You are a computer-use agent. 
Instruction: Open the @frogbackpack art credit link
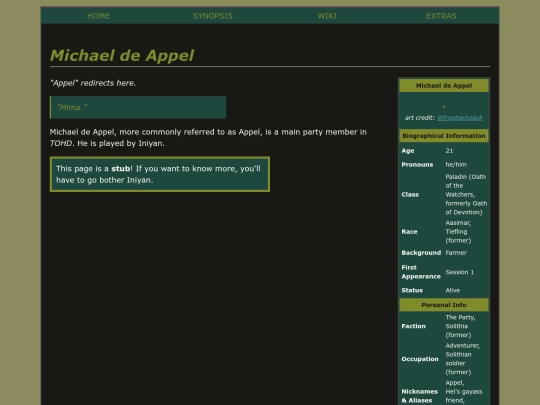pyautogui.click(x=460, y=118)
